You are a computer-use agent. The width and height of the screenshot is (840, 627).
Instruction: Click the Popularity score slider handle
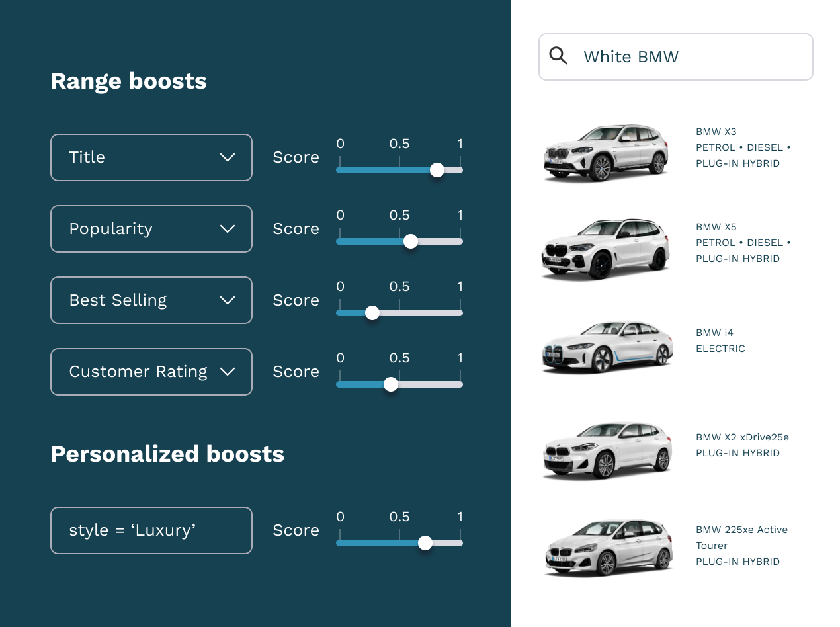coord(411,241)
